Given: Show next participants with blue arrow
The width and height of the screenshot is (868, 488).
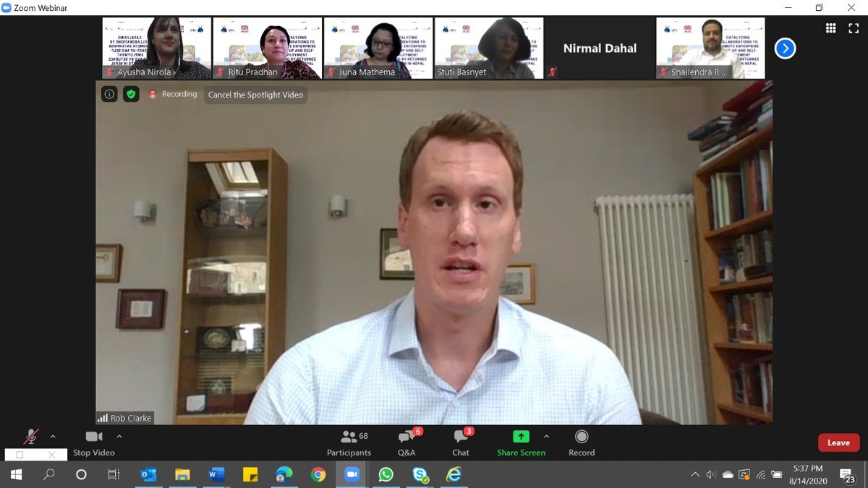Looking at the screenshot, I should click(x=785, y=48).
